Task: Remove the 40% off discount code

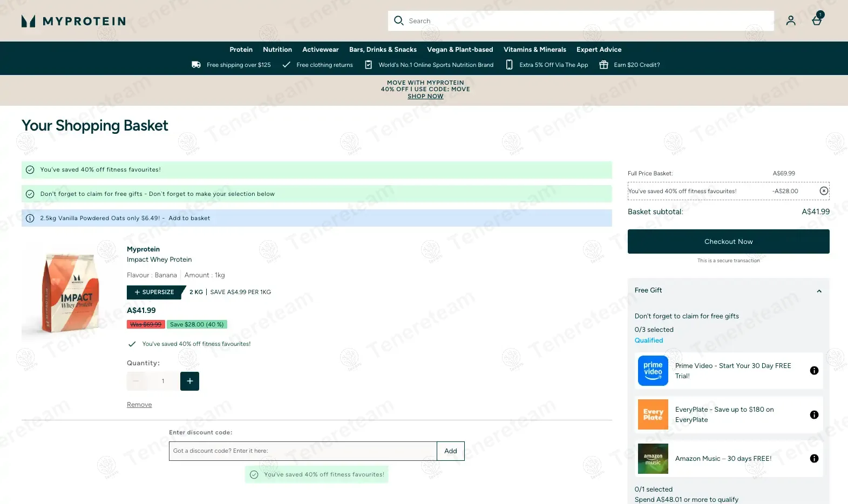Action: click(x=824, y=191)
